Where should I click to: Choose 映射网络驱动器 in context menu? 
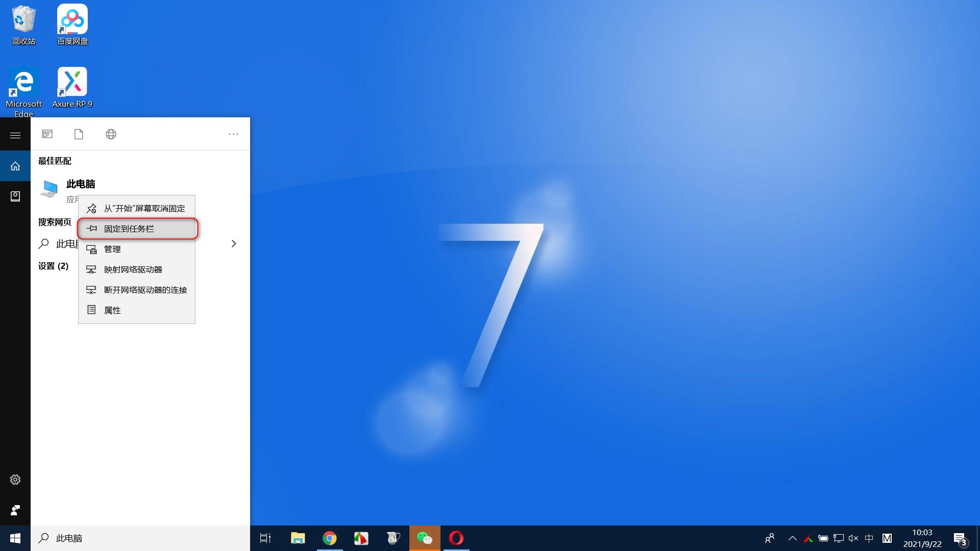pyautogui.click(x=137, y=269)
